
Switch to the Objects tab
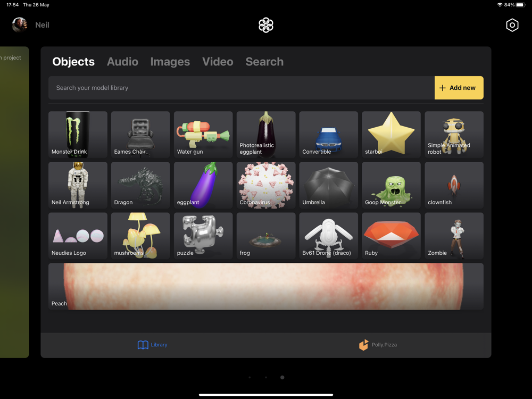click(73, 62)
